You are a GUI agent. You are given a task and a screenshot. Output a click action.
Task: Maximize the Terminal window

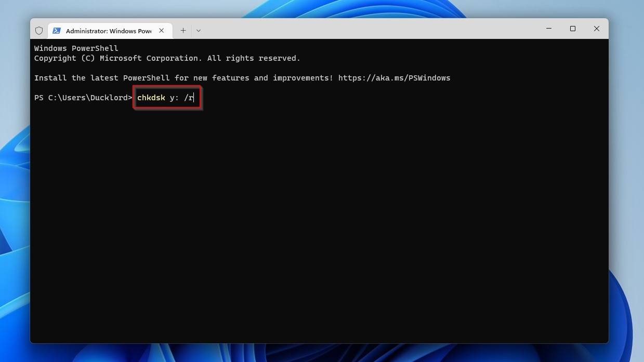point(573,29)
